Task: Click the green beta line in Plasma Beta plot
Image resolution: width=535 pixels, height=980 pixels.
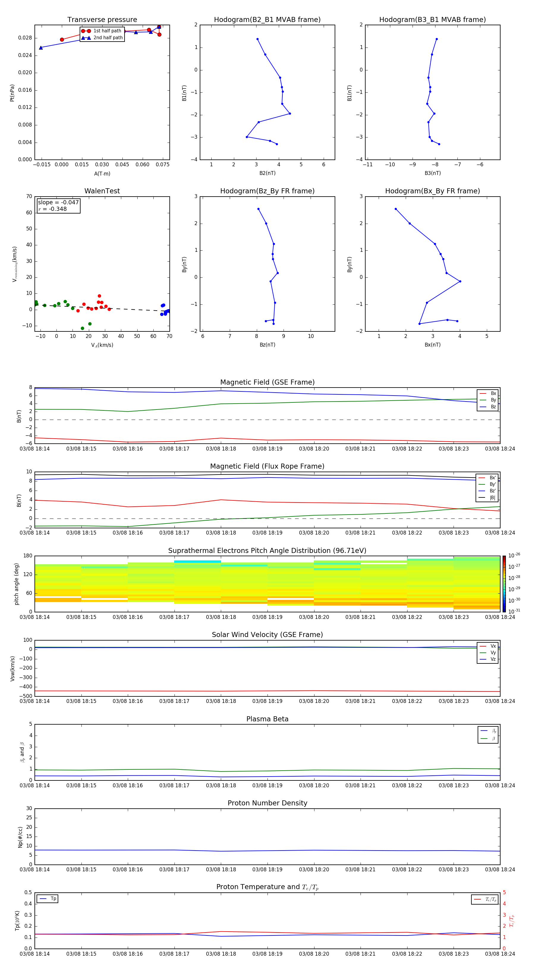Action: tap(267, 771)
